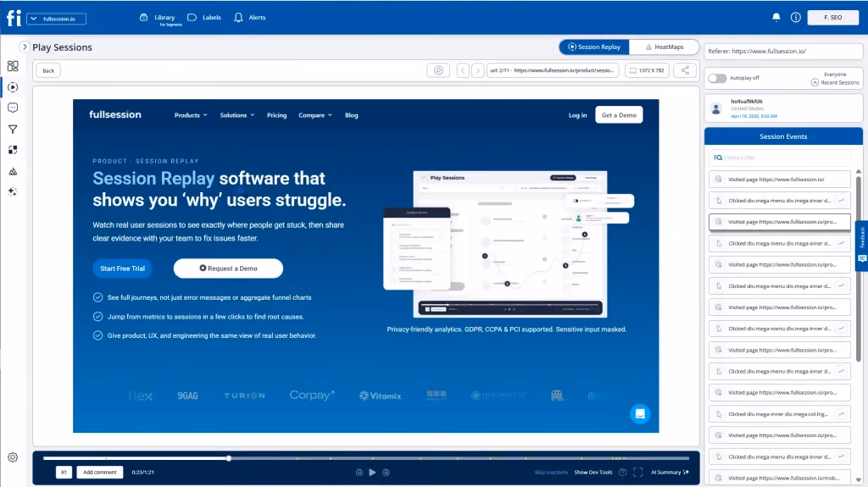Click the search icon in Session Events filter

coord(718,158)
